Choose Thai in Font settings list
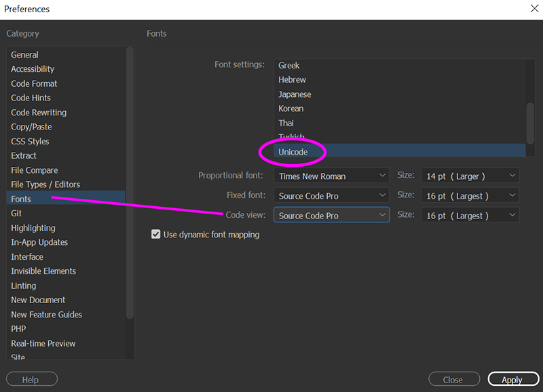543x392 pixels. (400, 123)
